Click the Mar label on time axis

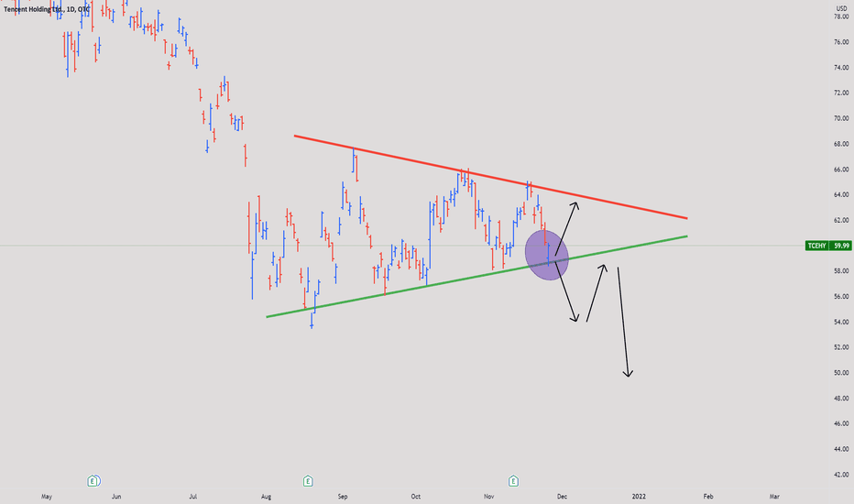(774, 497)
